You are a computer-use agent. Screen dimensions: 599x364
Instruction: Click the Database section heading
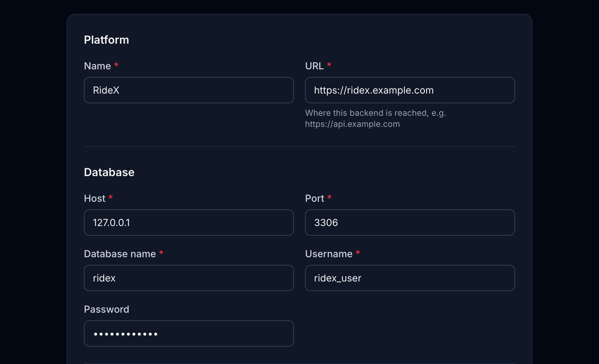click(x=109, y=172)
